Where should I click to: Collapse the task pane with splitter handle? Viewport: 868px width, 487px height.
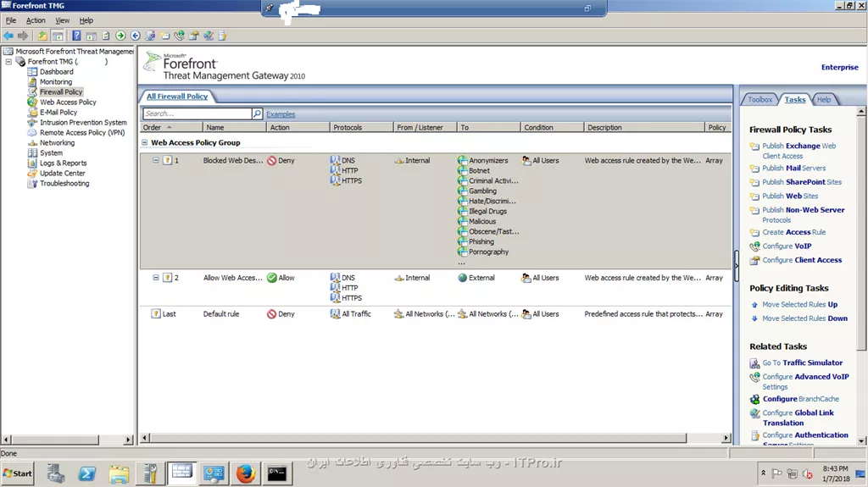pyautogui.click(x=737, y=266)
